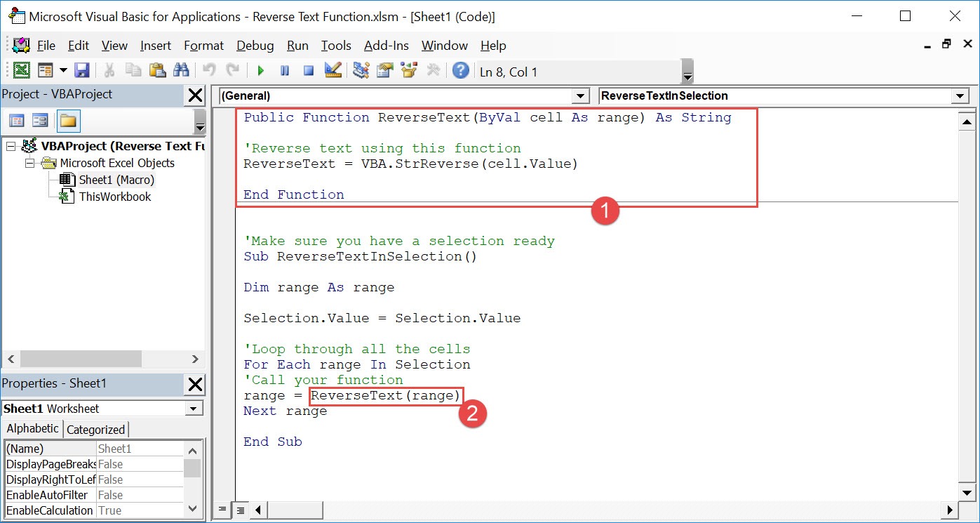Click the DisplayPageBreaks property value False
The width and height of the screenshot is (980, 523).
pyautogui.click(x=140, y=464)
